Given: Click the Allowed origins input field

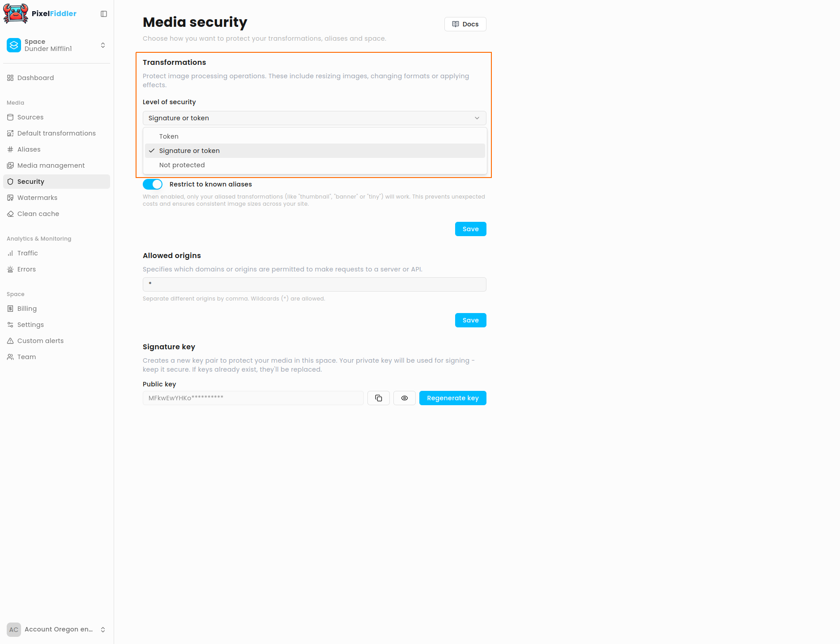Looking at the screenshot, I should (x=314, y=284).
